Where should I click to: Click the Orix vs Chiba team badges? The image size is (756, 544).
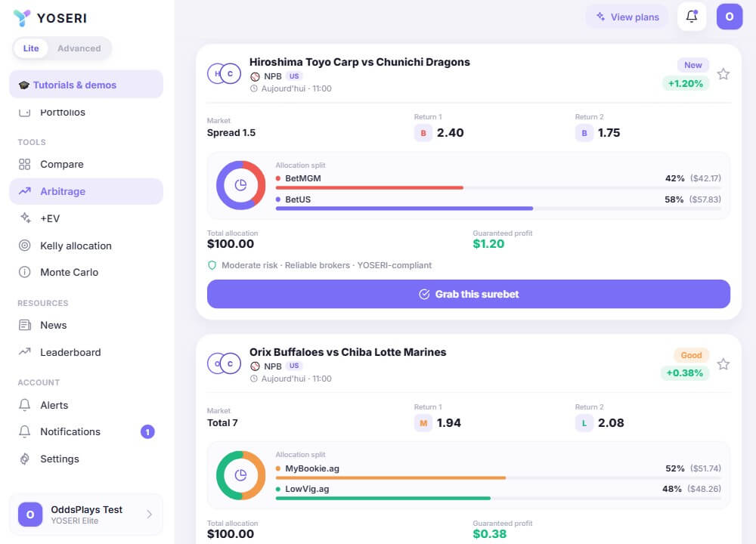(x=225, y=363)
